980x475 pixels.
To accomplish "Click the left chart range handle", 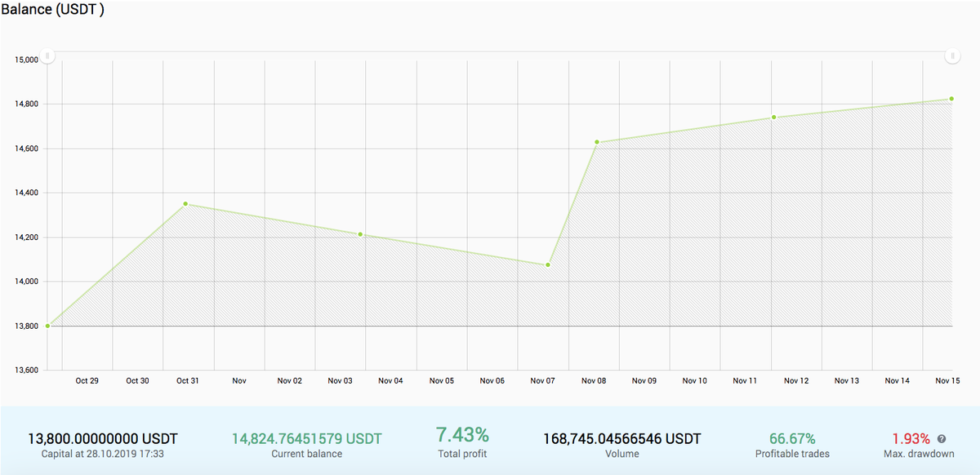I will [x=47, y=57].
